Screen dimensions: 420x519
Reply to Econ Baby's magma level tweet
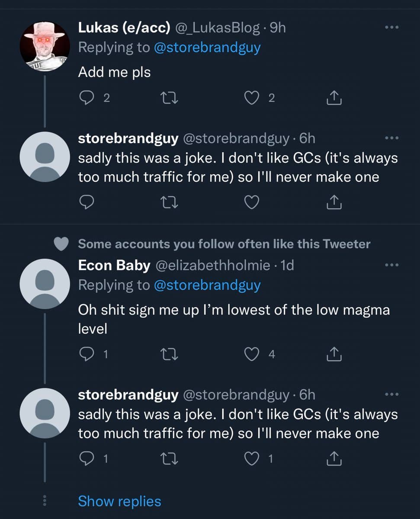[x=87, y=355]
